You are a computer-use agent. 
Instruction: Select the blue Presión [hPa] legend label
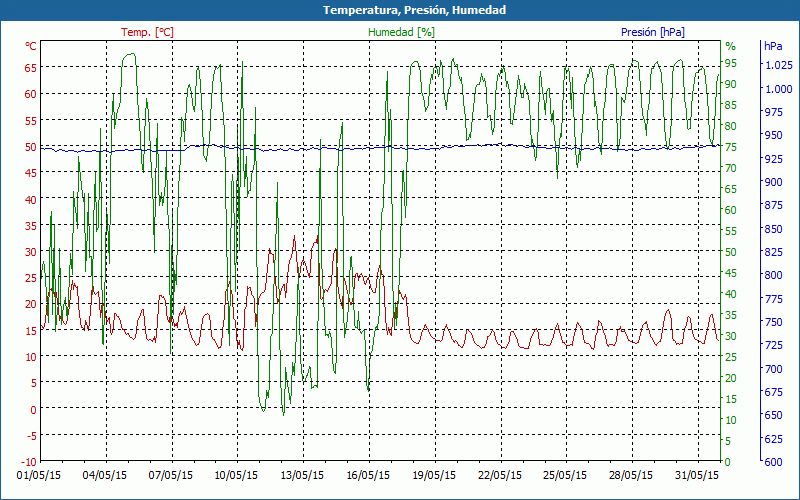(x=653, y=32)
